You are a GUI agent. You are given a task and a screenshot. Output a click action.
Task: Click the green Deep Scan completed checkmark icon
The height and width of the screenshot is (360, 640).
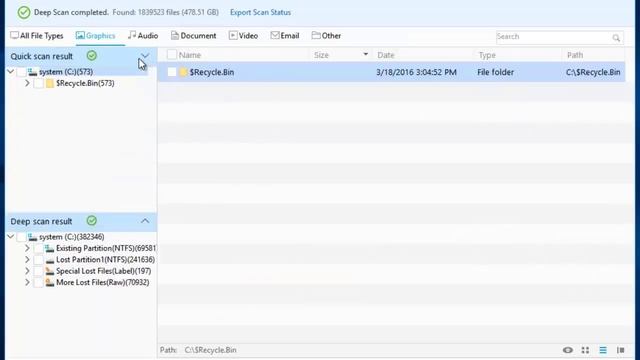(24, 13)
